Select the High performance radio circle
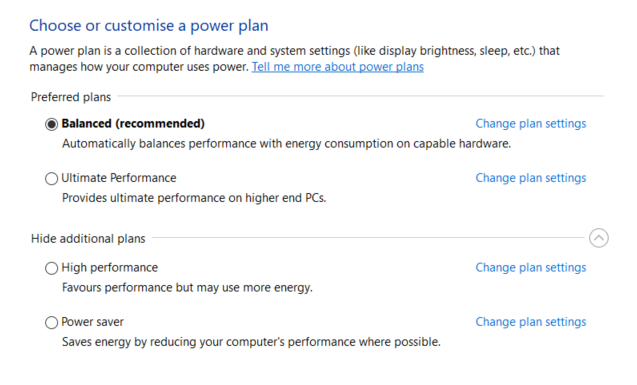Viewport: 637px width, 385px height. [51, 268]
